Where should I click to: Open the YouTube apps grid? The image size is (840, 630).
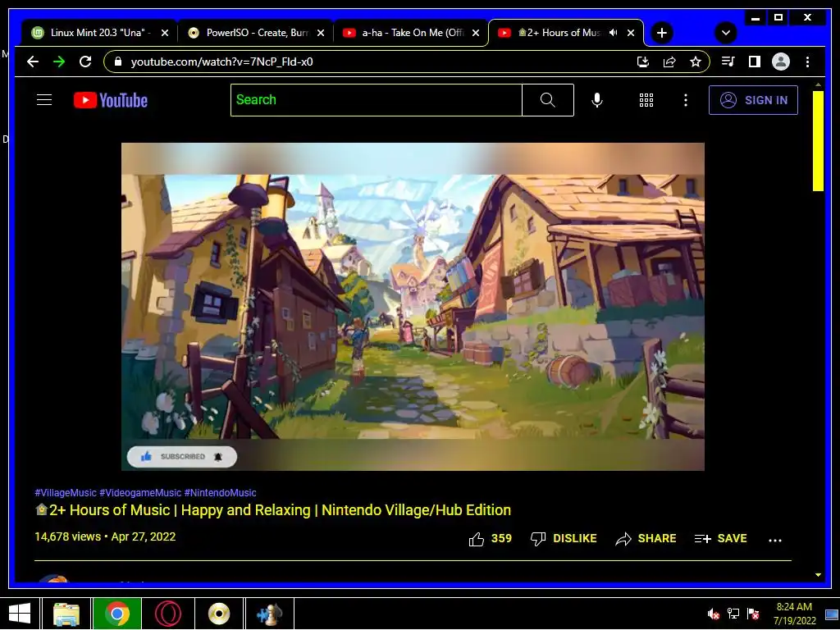pos(646,99)
